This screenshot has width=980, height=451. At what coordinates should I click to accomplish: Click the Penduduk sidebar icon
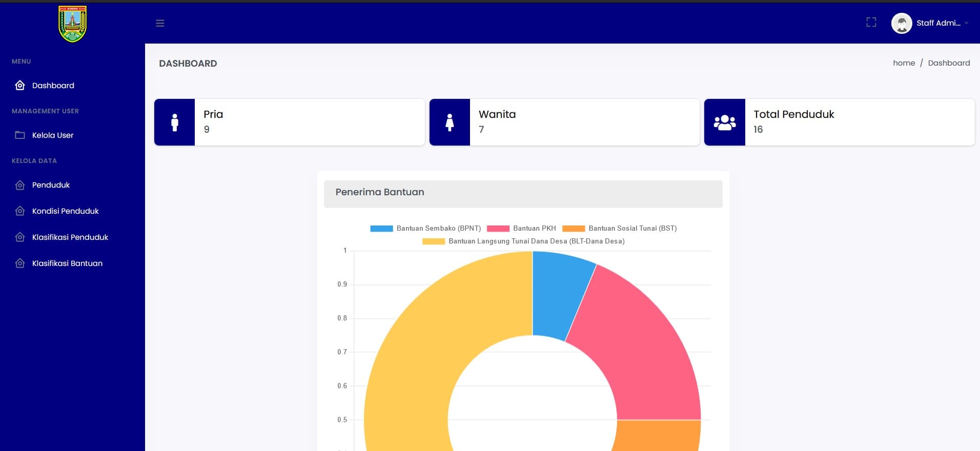(20, 185)
